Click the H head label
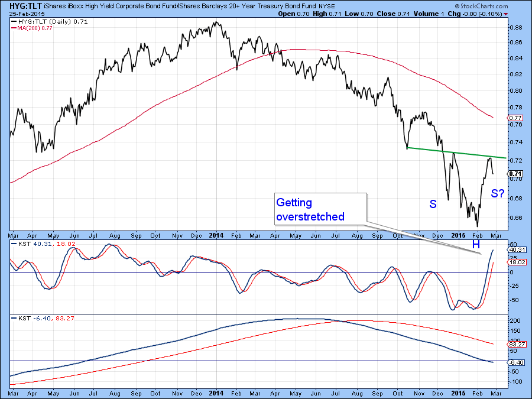 476,244
